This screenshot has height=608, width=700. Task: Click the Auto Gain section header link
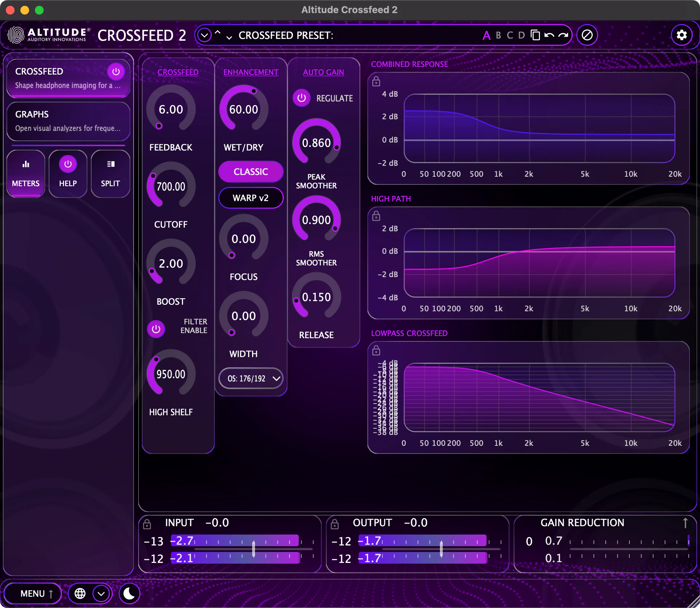tap(323, 72)
